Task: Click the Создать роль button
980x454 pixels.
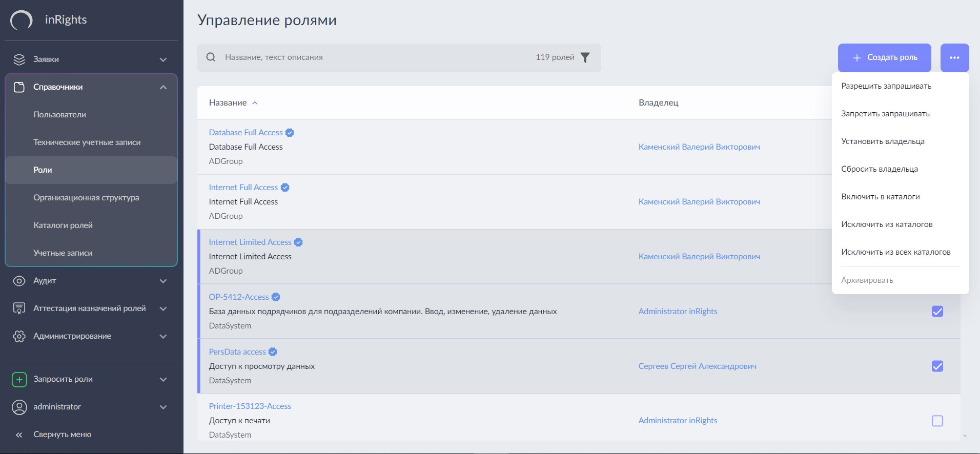Action: click(x=884, y=58)
